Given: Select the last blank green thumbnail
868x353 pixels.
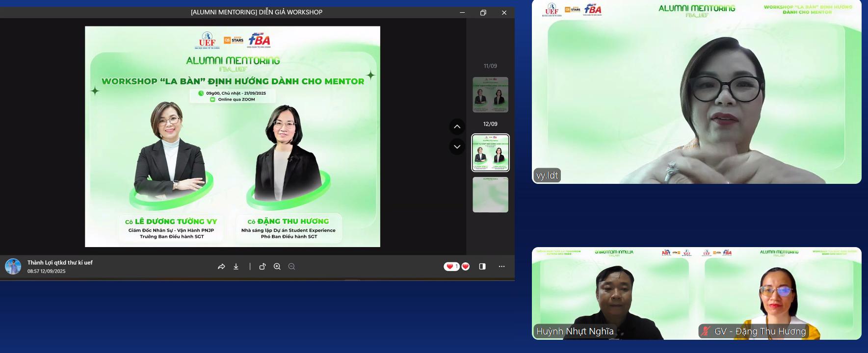Looking at the screenshot, I should [490, 195].
